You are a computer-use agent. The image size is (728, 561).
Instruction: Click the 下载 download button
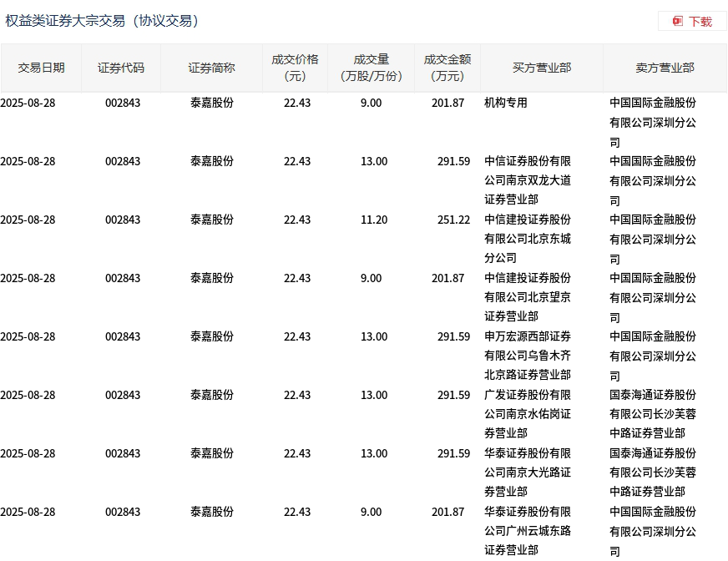pos(692,22)
